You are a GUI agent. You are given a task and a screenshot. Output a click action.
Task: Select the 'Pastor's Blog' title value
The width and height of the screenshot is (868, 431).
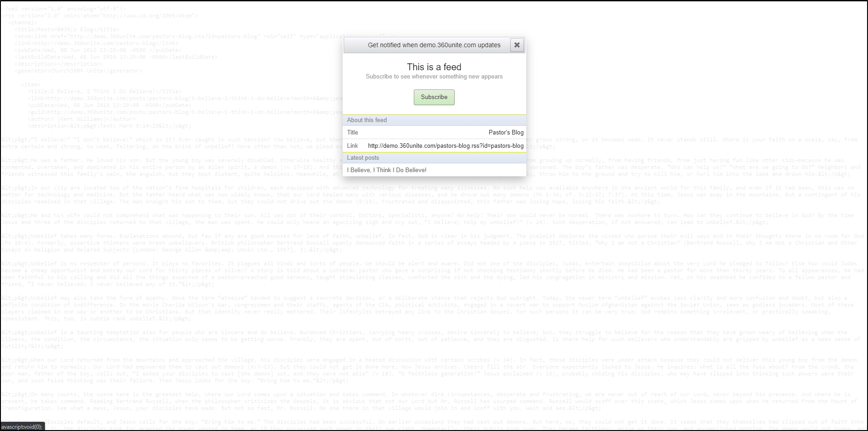pos(506,133)
